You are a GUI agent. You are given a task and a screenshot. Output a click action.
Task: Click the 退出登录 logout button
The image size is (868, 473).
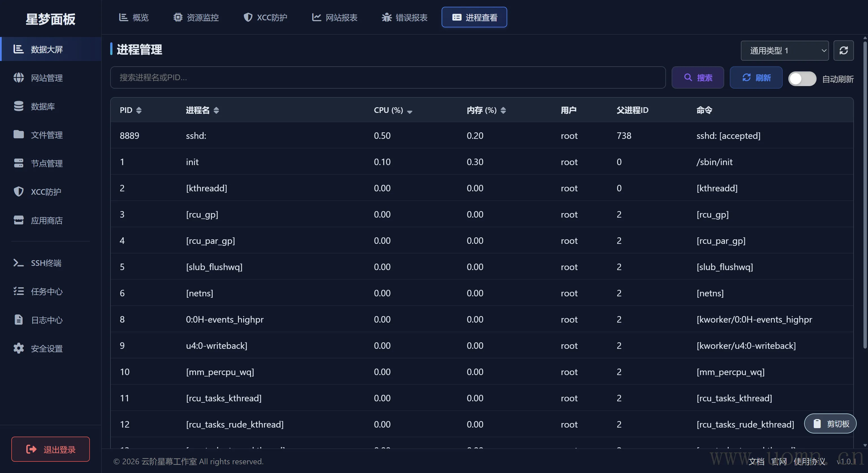tap(51, 449)
